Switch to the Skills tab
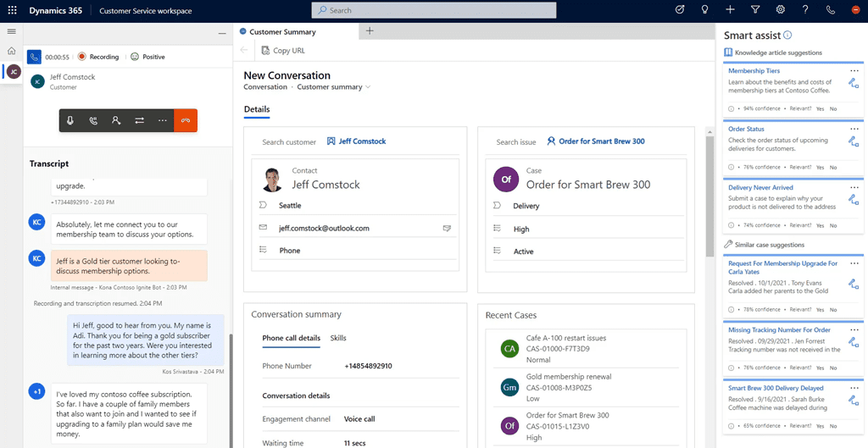This screenshot has width=868, height=448. pyautogui.click(x=337, y=338)
